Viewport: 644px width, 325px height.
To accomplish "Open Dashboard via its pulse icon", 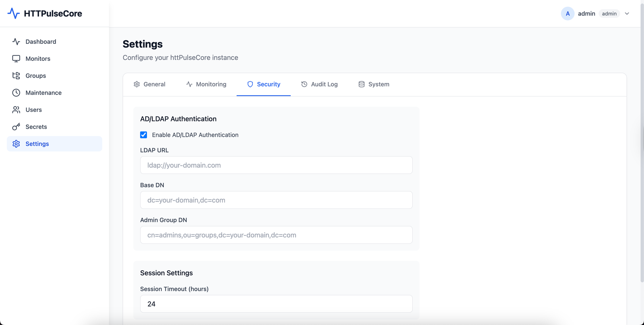I will pyautogui.click(x=16, y=41).
